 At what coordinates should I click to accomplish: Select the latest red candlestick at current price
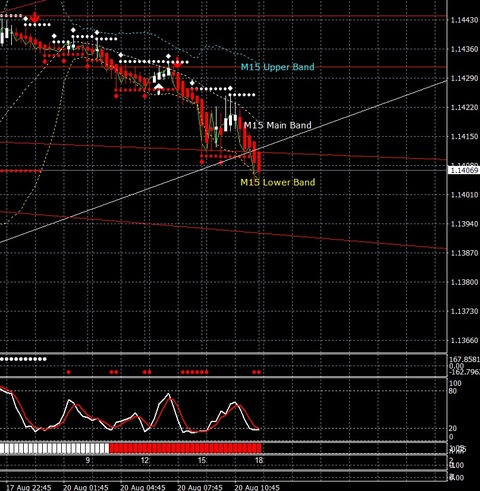tap(259, 162)
